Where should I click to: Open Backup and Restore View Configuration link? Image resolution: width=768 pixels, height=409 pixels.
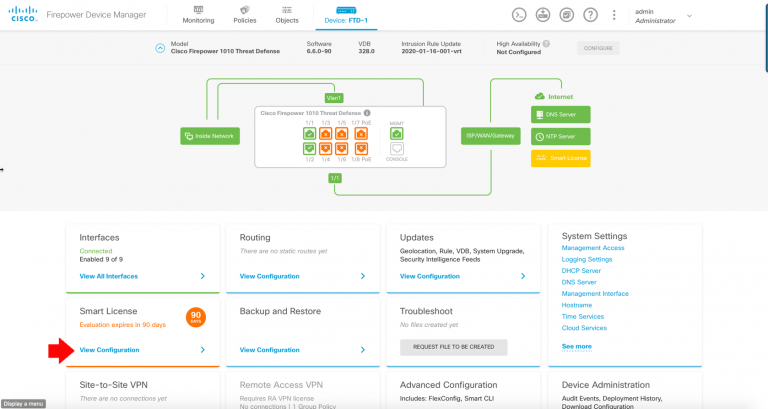pos(269,350)
